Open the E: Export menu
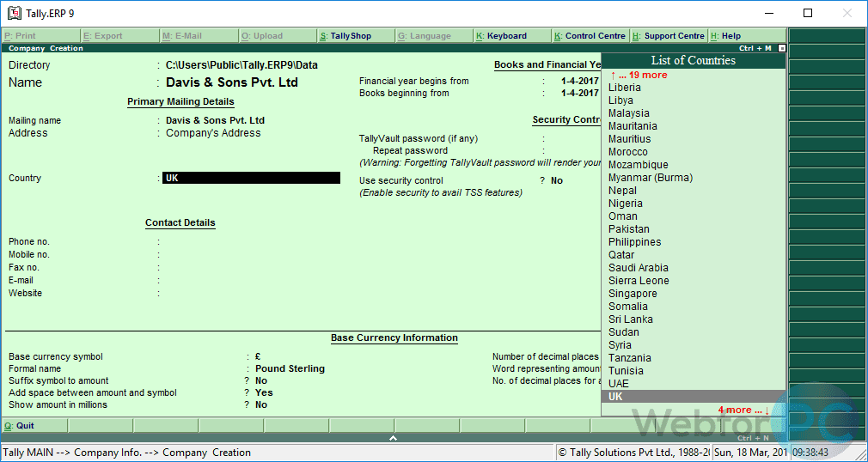This screenshot has height=462, width=868. coord(120,35)
